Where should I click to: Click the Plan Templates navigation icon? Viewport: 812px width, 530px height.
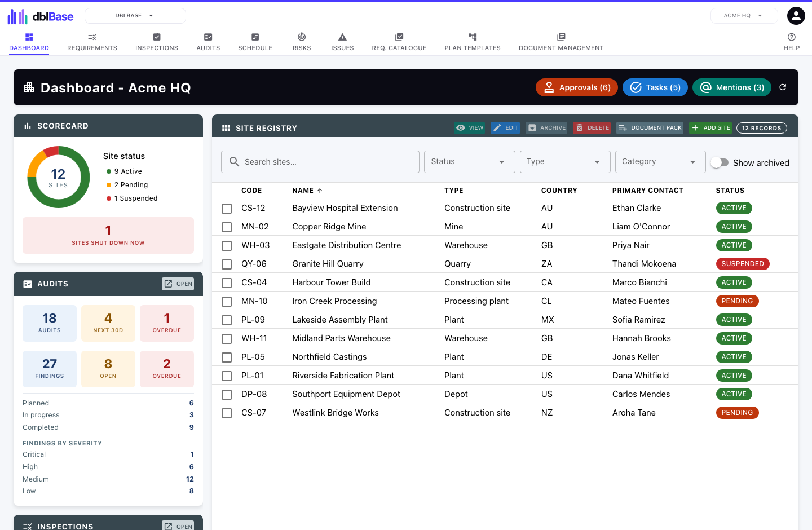click(x=473, y=37)
